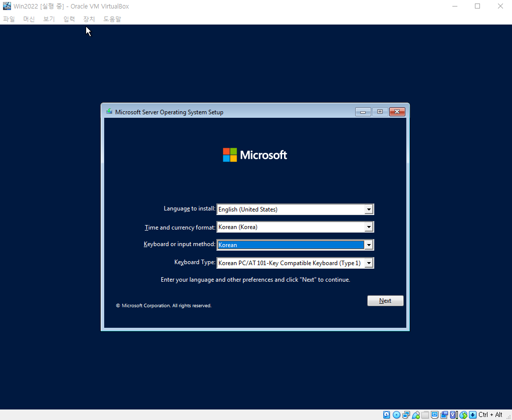Click the Setup window title icon

coord(109,112)
